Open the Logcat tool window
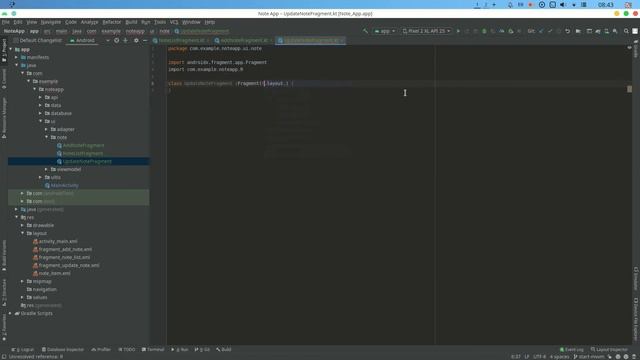The height and width of the screenshot is (360, 640). 23,349
